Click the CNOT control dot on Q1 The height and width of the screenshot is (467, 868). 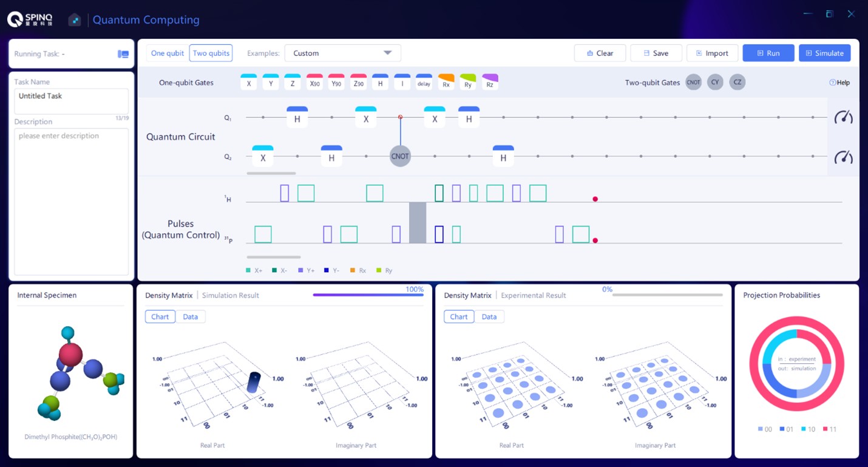(400, 117)
